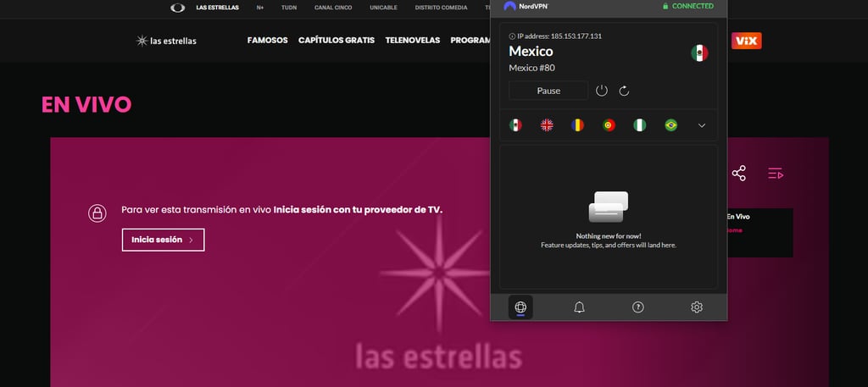Image resolution: width=868 pixels, height=387 pixels.
Task: Go to the TUDN channel link
Action: click(289, 8)
